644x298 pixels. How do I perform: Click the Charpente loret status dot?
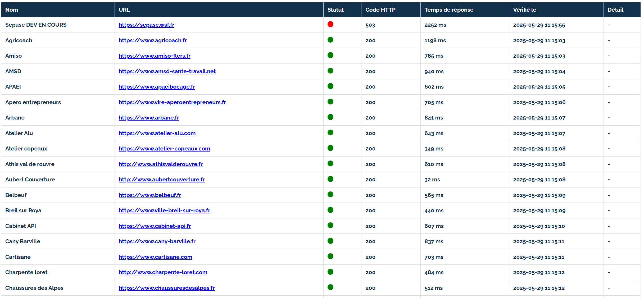click(330, 272)
